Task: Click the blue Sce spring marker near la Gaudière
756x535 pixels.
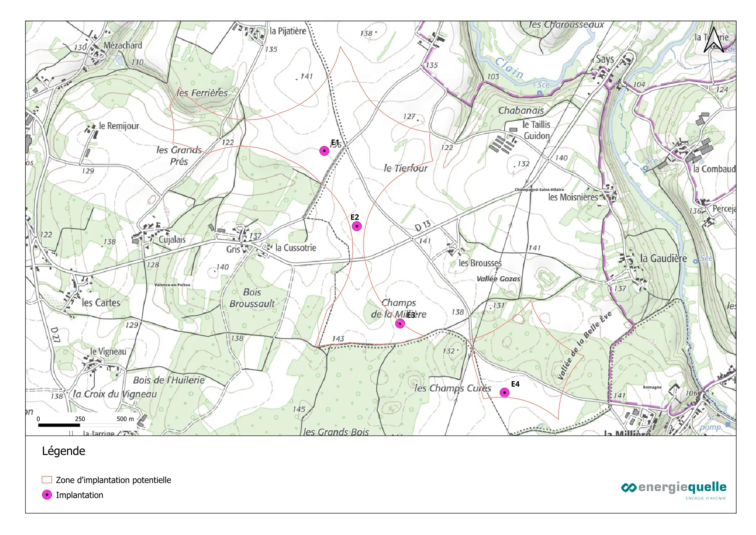Action: pyautogui.click(x=696, y=261)
